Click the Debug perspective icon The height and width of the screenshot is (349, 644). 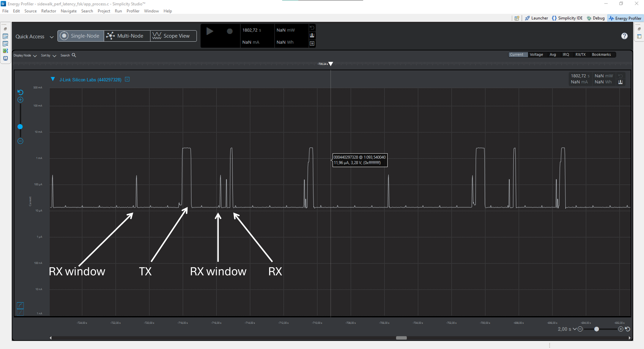[589, 18]
